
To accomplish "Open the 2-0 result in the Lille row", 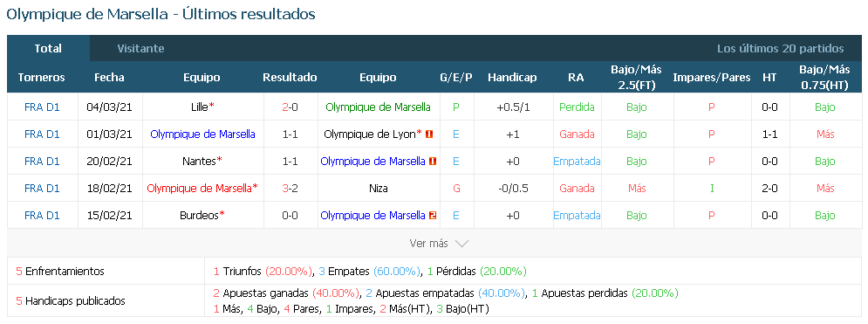I will 290,107.
